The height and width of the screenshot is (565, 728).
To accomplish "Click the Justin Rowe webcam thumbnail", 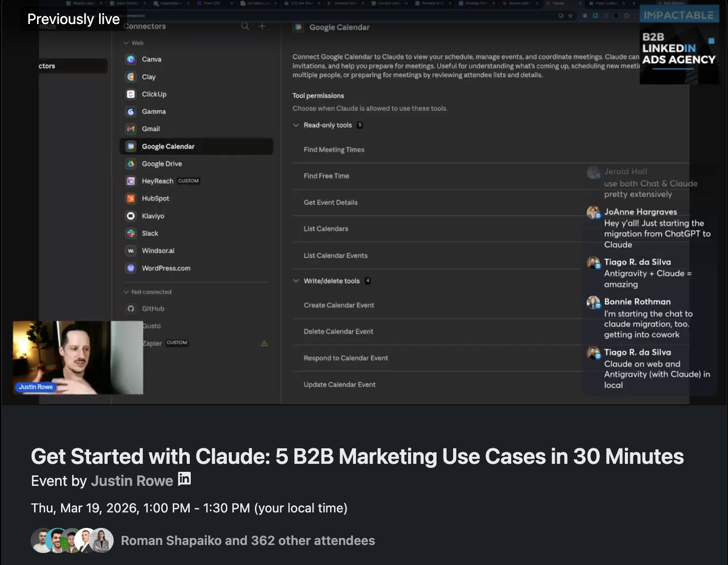I will (78, 358).
